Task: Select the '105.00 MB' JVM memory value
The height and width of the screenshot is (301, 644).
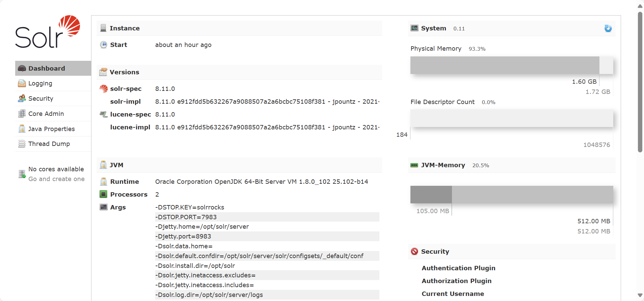Action: pos(433,211)
